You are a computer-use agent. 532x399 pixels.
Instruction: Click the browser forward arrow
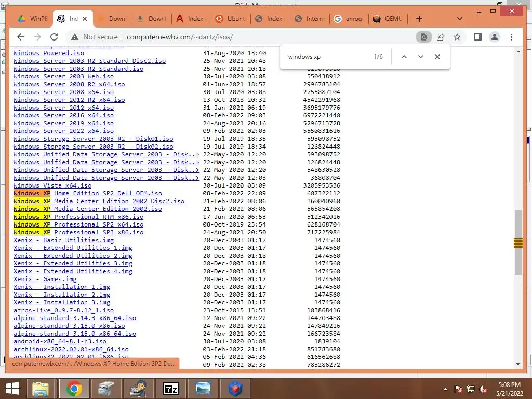(37, 37)
